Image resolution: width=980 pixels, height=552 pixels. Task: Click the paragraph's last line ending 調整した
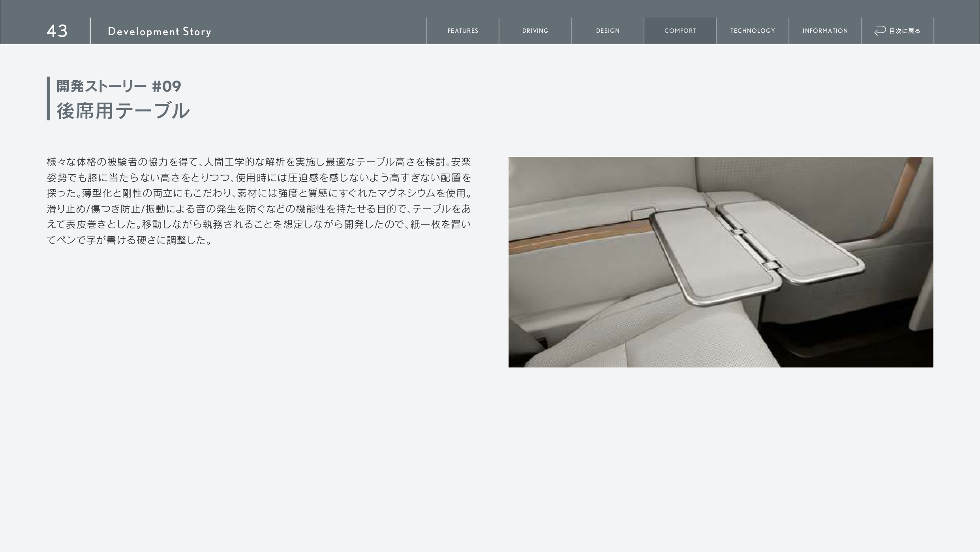click(x=130, y=240)
